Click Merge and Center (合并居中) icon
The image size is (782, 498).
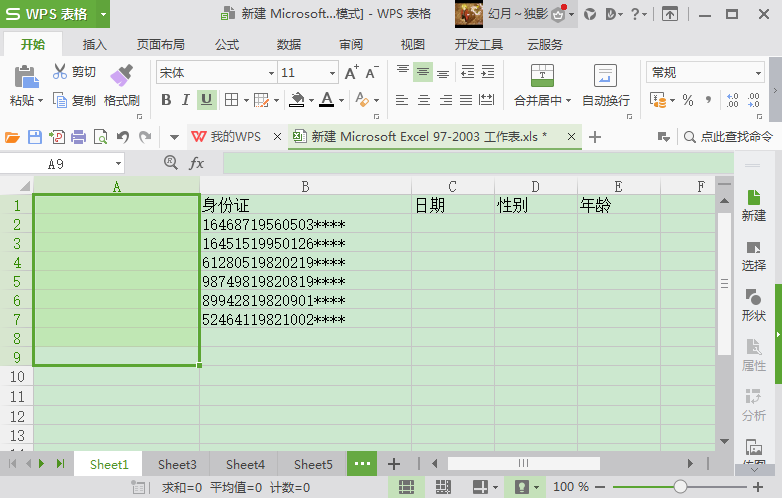click(542, 75)
